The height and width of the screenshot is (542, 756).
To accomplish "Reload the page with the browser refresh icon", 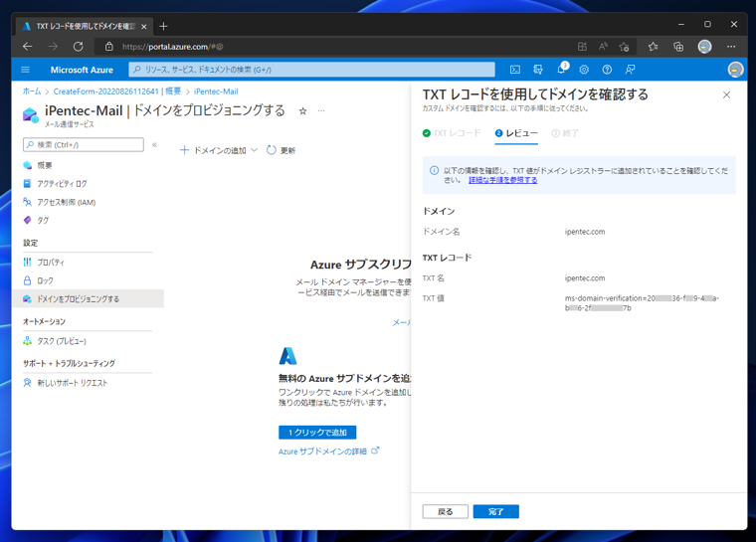I will tap(79, 47).
